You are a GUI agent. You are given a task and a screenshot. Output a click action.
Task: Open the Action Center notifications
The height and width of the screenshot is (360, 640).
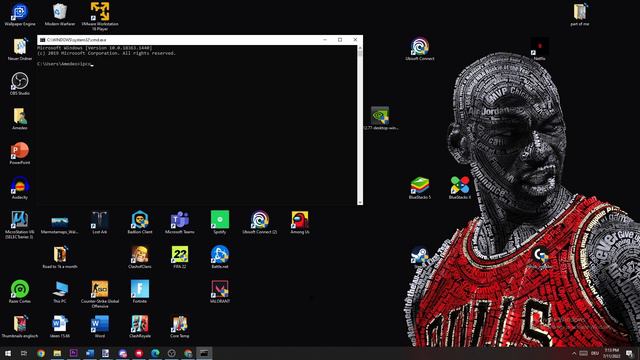click(x=629, y=353)
